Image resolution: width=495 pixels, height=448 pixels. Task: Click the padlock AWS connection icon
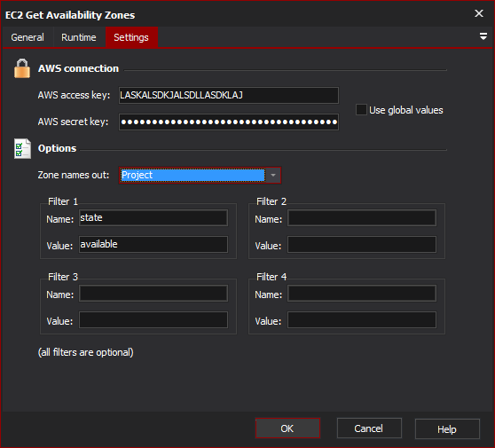pyautogui.click(x=22, y=68)
